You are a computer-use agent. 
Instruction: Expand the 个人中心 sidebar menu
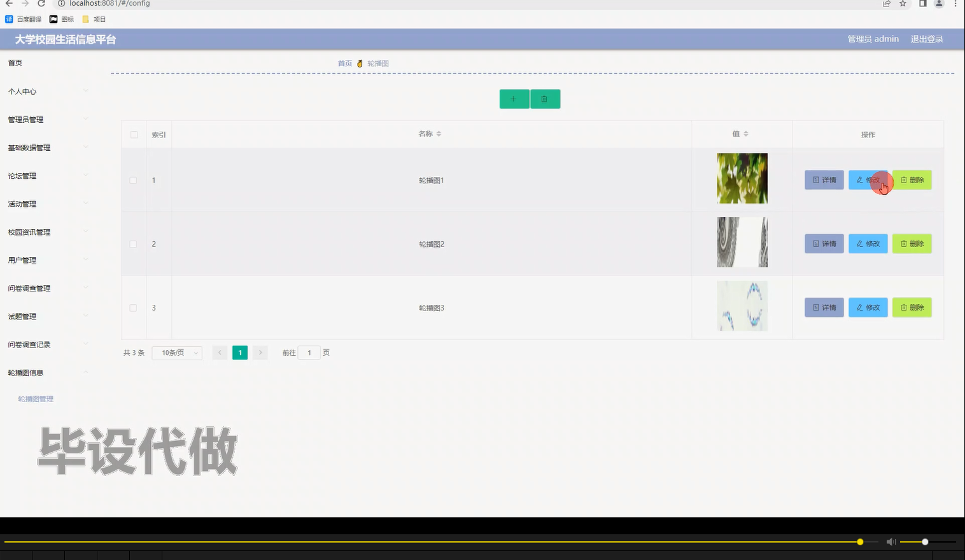(48, 92)
